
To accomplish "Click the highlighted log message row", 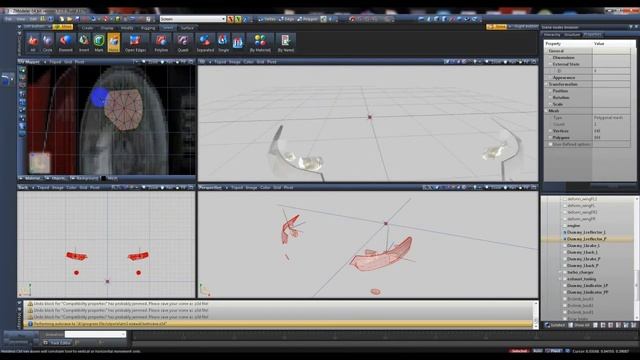I will (x=279, y=324).
